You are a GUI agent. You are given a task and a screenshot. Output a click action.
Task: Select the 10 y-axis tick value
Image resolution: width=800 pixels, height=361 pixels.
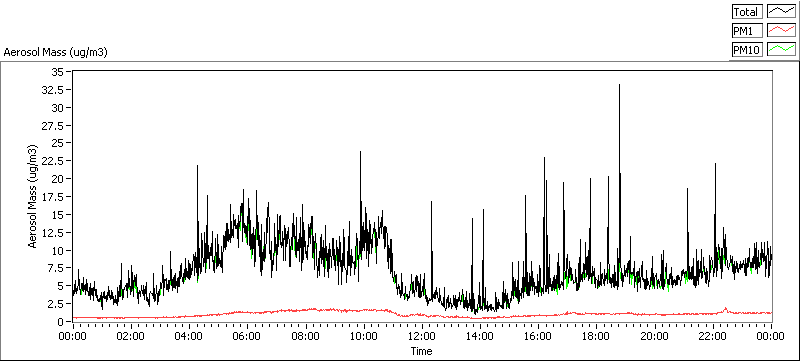58,250
